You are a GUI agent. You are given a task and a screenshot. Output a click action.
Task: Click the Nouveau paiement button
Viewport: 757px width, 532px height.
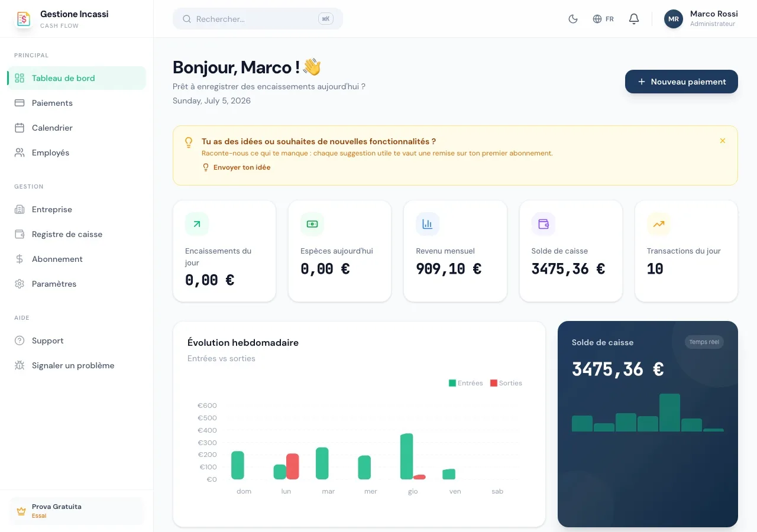click(681, 82)
